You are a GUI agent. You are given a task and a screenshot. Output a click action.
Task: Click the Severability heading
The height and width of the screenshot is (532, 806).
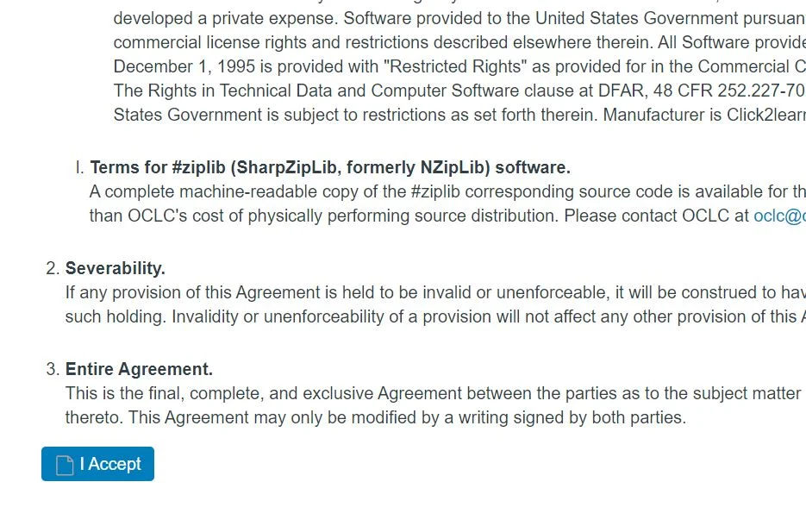click(x=116, y=268)
